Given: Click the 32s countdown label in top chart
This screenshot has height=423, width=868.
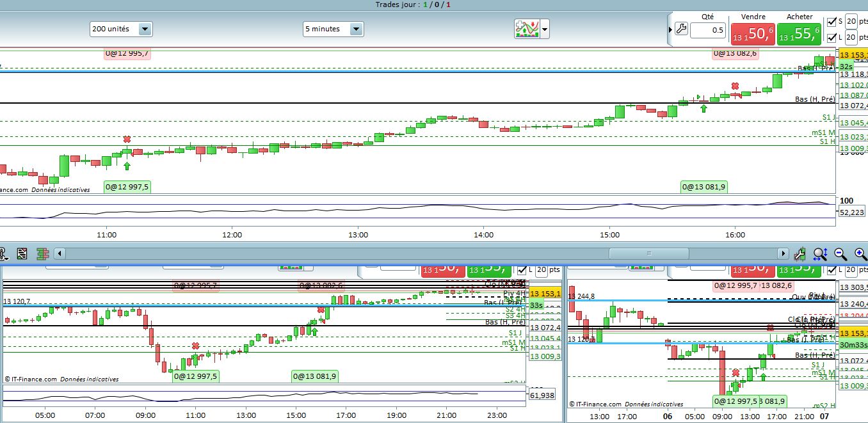Looking at the screenshot, I should [x=846, y=67].
